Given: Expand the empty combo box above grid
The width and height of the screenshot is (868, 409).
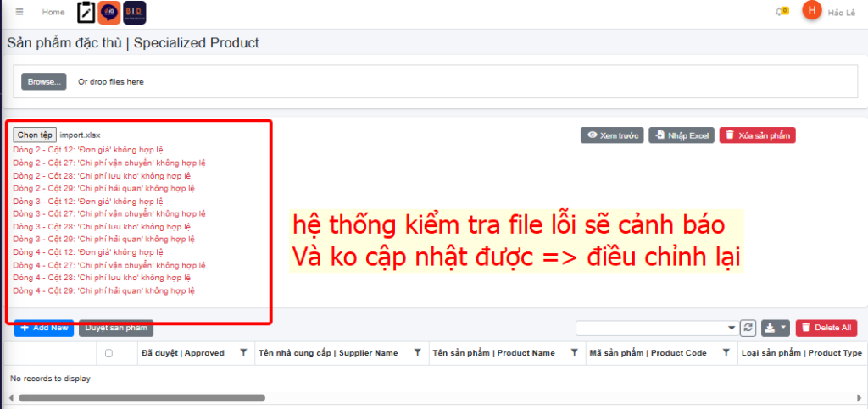Looking at the screenshot, I should pyautogui.click(x=732, y=328).
